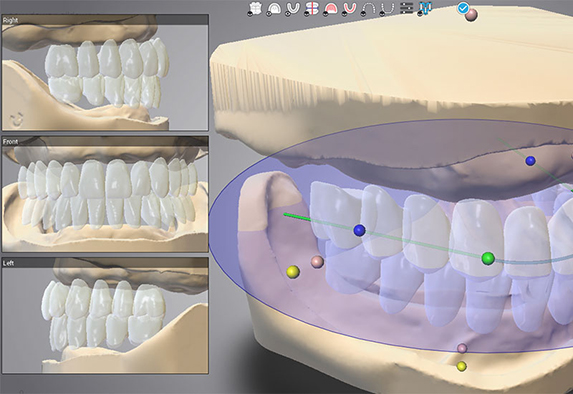The width and height of the screenshot is (573, 394).
Task: Open the Right view thumbnail
Action: pyautogui.click(x=105, y=73)
